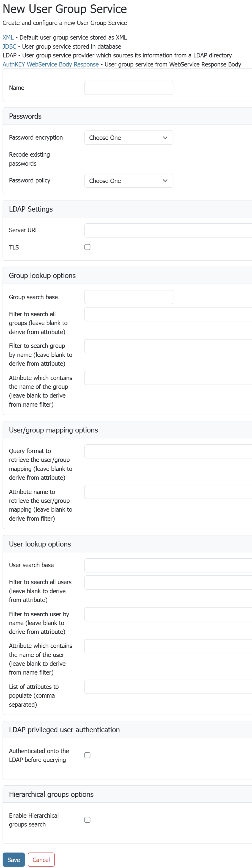Enable the TLS checkbox

click(x=87, y=247)
